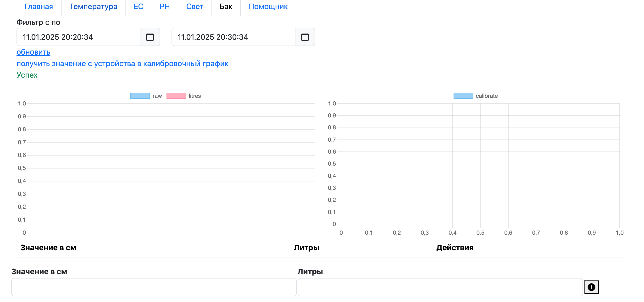Open the Свет tab
The height and width of the screenshot is (302, 644).
tap(194, 7)
